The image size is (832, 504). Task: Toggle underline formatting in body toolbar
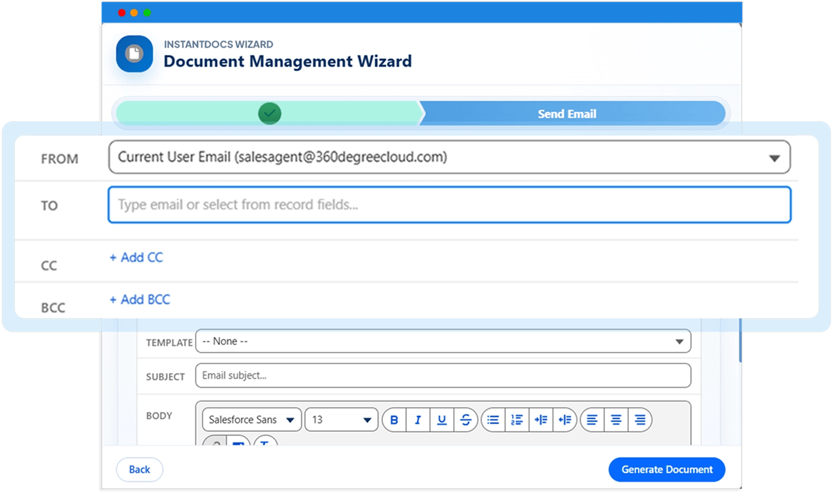click(442, 420)
